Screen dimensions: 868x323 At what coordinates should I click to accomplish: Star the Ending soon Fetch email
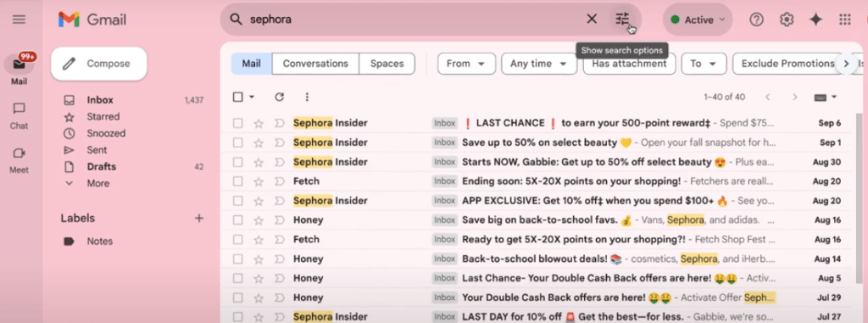(x=258, y=181)
